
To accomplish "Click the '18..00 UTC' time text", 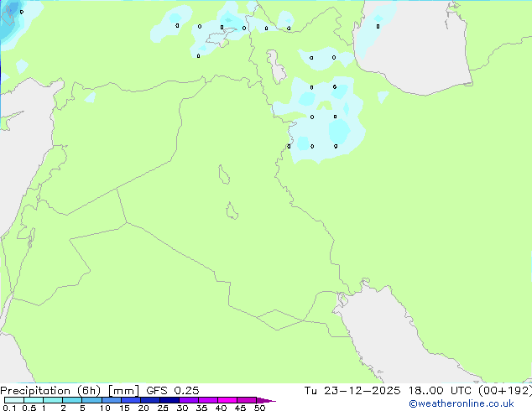I will [440, 391].
